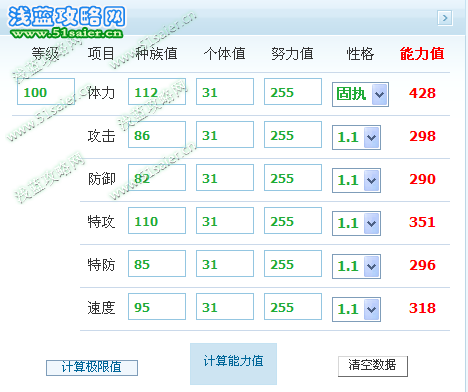Image resolution: width=468 pixels, height=392 pixels.
Task: Click the 特攻 能力值 result 351
Action: 422,222
